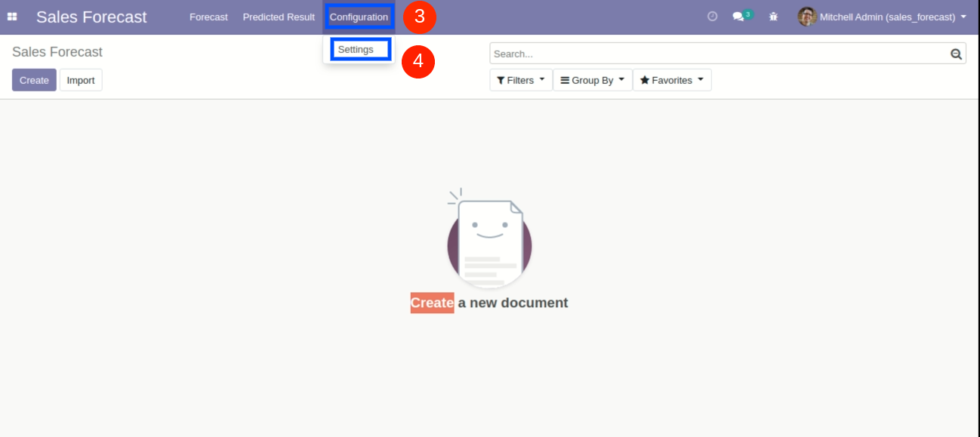
Task: Expand the Favorites dropdown
Action: pos(672,80)
